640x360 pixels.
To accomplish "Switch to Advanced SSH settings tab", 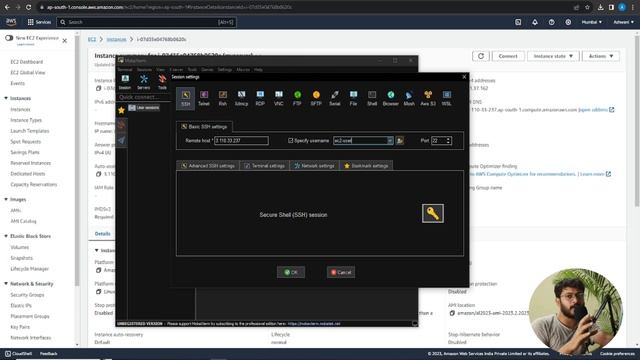I will coord(208,166).
